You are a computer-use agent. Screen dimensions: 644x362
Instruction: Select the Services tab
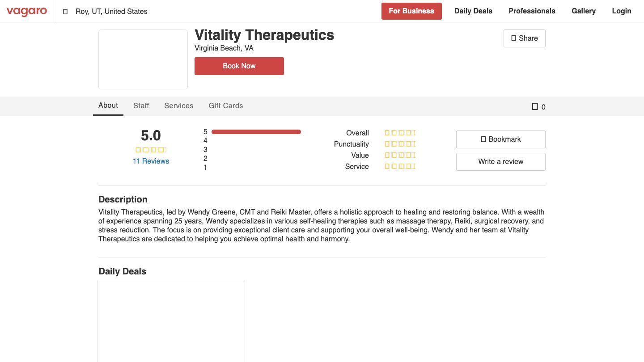(x=178, y=105)
